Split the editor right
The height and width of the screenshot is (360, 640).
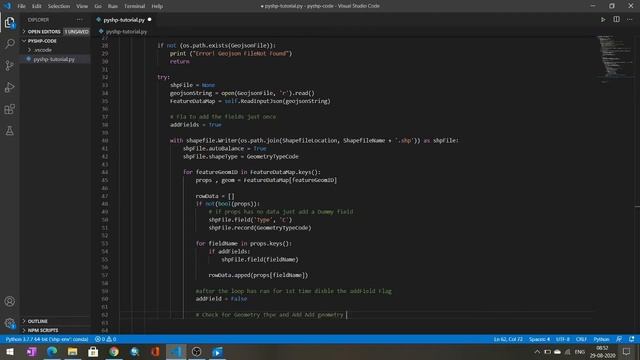tap(616, 20)
